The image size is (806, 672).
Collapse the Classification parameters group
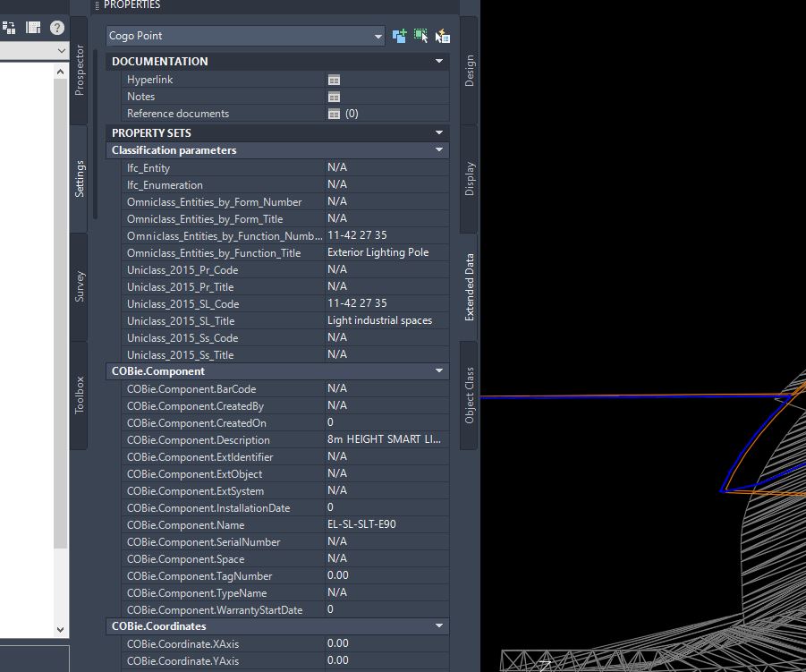point(439,149)
